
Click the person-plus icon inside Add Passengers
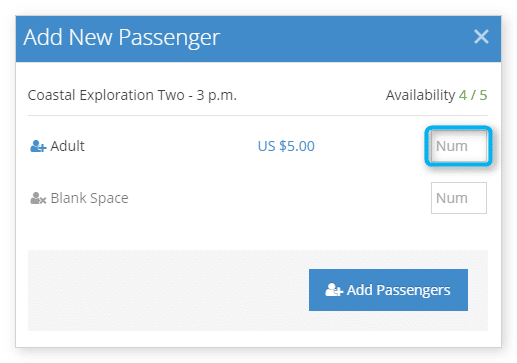[334, 290]
